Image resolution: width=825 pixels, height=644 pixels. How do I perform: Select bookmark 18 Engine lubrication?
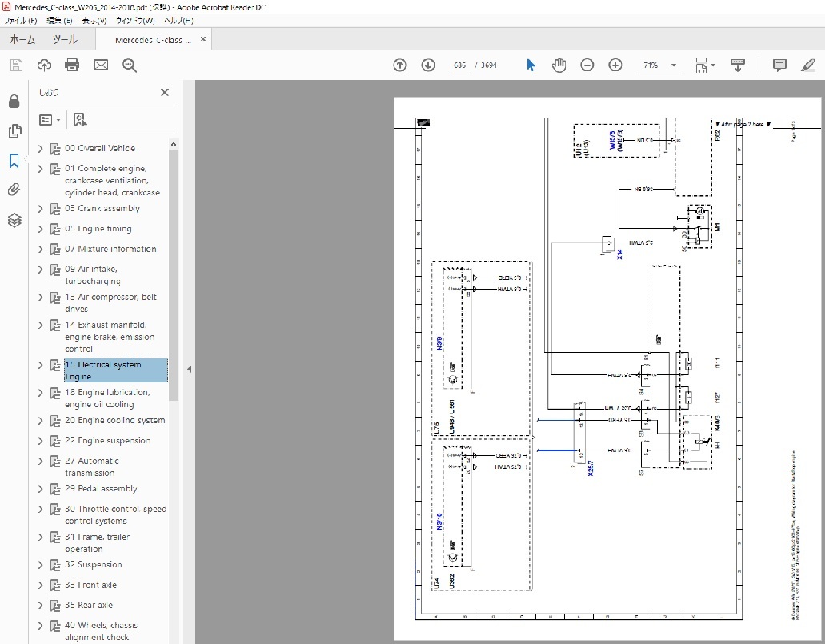click(x=107, y=398)
